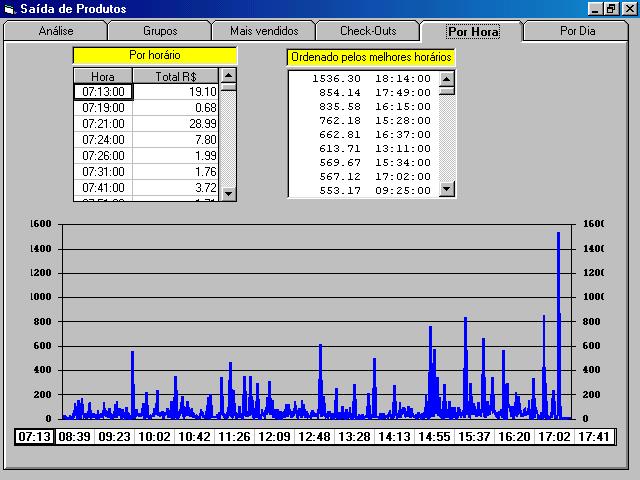Click the Hora column header
Screen dimensions: 640x480
coord(103,76)
